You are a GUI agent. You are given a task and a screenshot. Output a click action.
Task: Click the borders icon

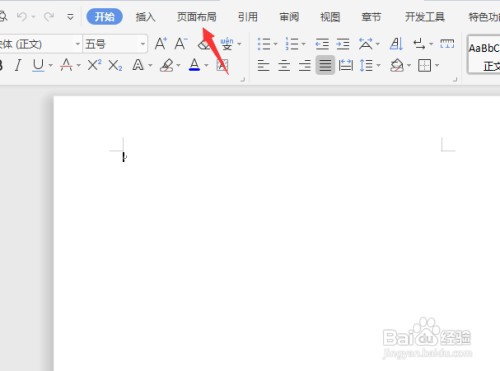424,65
